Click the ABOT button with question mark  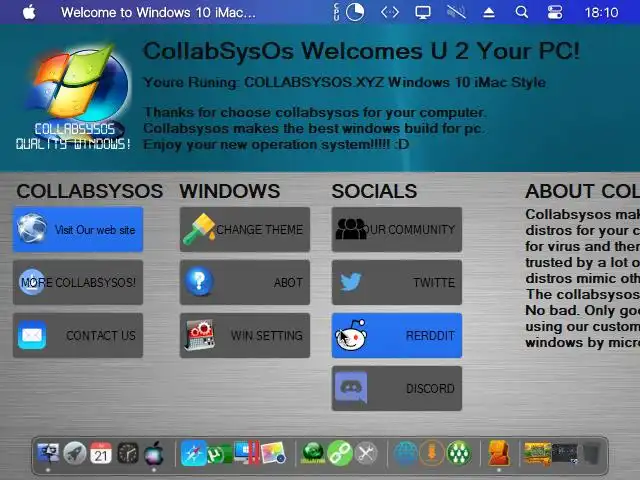point(245,282)
